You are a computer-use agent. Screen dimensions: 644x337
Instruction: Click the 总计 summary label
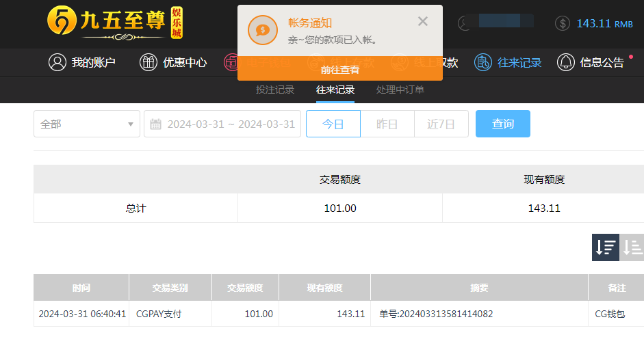point(136,208)
